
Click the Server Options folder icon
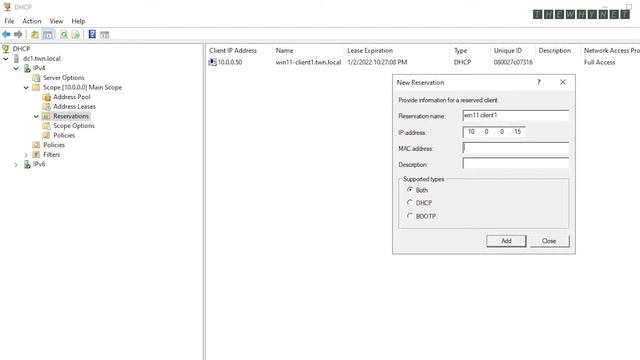click(36, 78)
